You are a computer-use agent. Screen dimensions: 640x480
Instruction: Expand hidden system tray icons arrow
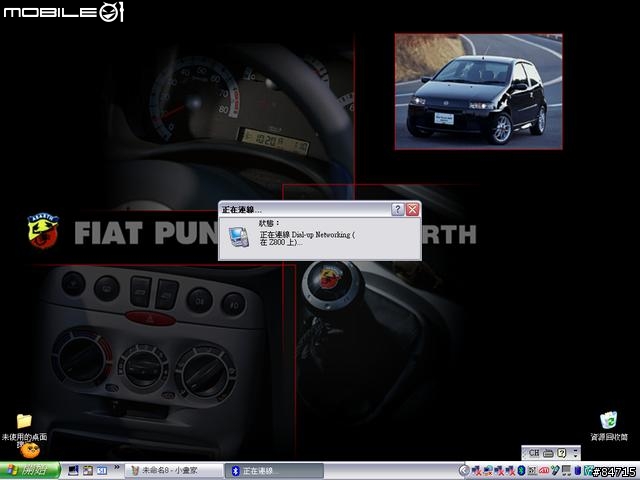pyautogui.click(x=464, y=471)
